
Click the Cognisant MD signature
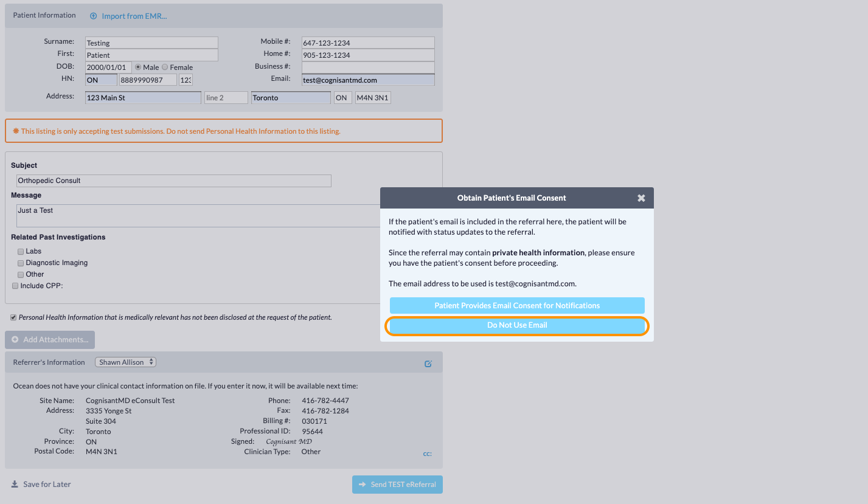point(289,441)
